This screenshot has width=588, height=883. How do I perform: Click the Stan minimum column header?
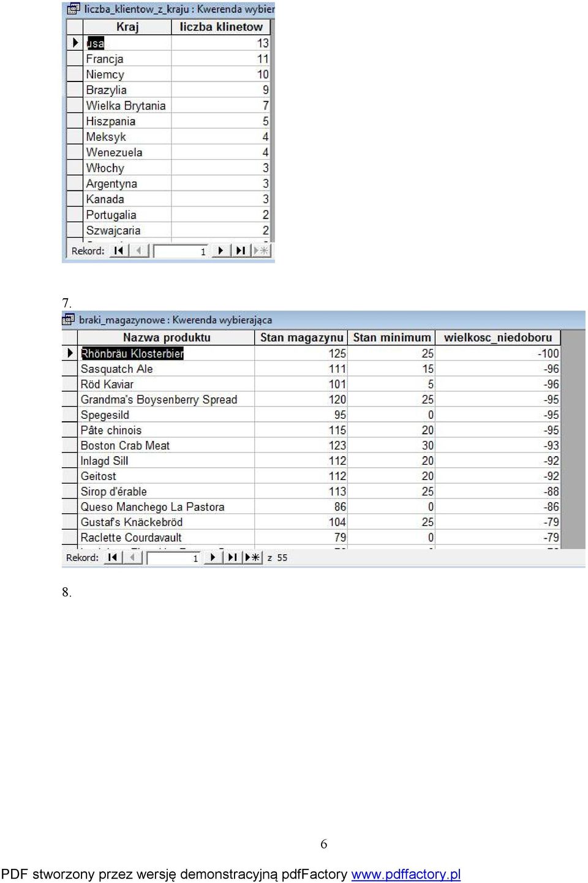tap(392, 337)
